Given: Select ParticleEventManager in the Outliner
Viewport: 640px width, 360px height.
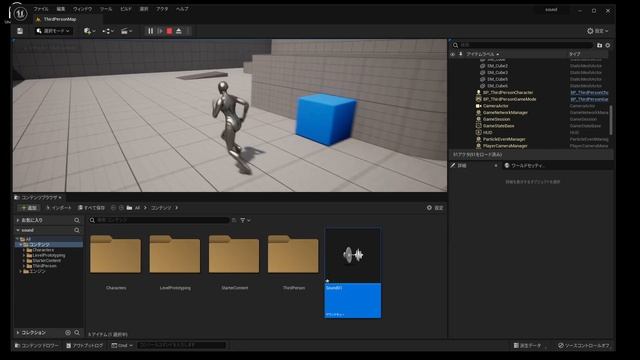Looking at the screenshot, I should coord(504,139).
